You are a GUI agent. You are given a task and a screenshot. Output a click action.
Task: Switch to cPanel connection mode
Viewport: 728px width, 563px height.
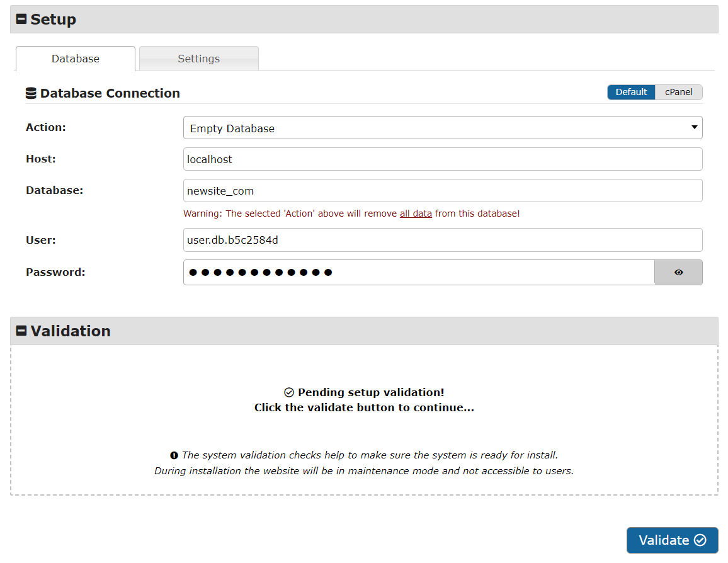pos(678,92)
